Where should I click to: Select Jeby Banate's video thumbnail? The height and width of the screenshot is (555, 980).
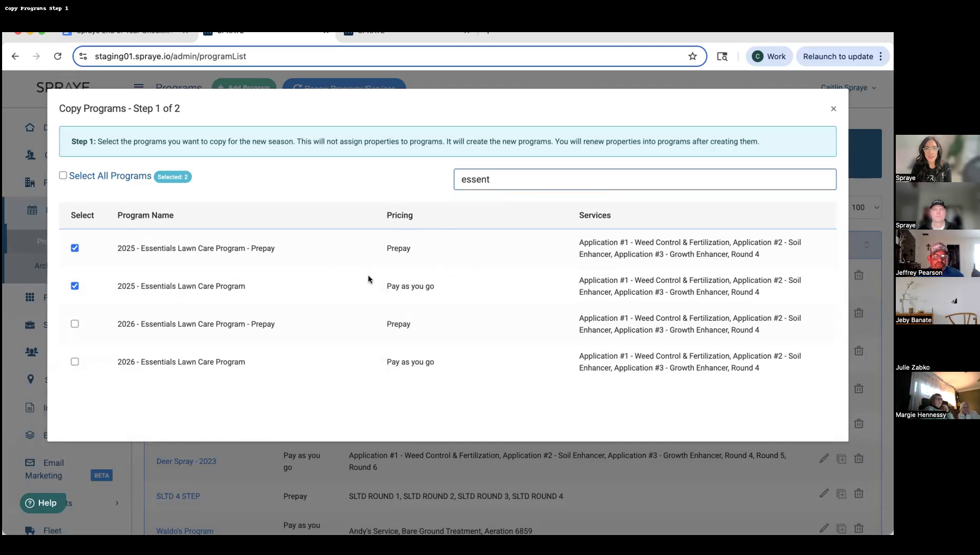[x=937, y=301]
